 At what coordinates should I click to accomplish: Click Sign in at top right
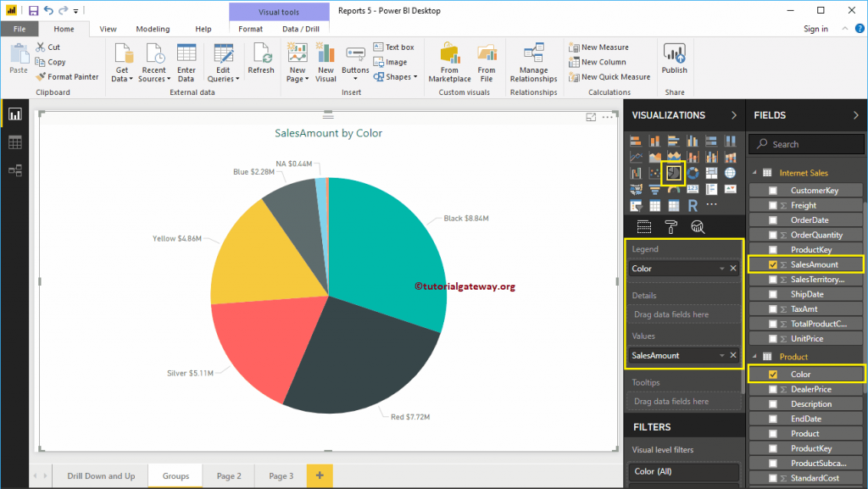click(815, 29)
